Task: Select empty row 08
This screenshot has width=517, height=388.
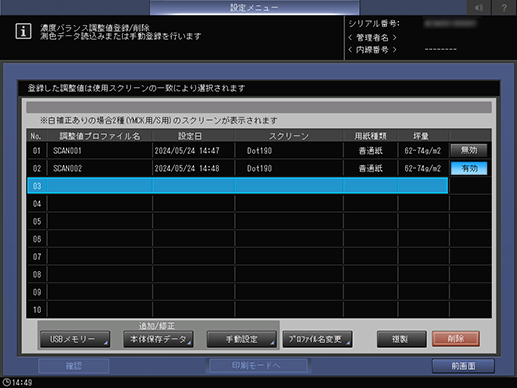Action: click(237, 274)
